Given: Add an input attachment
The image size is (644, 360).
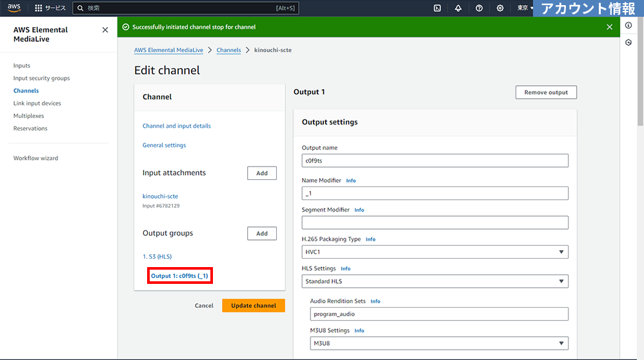Looking at the screenshot, I should 261,174.
